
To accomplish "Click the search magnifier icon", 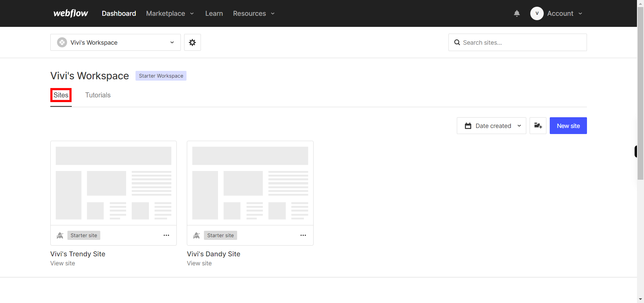I will pos(457,42).
